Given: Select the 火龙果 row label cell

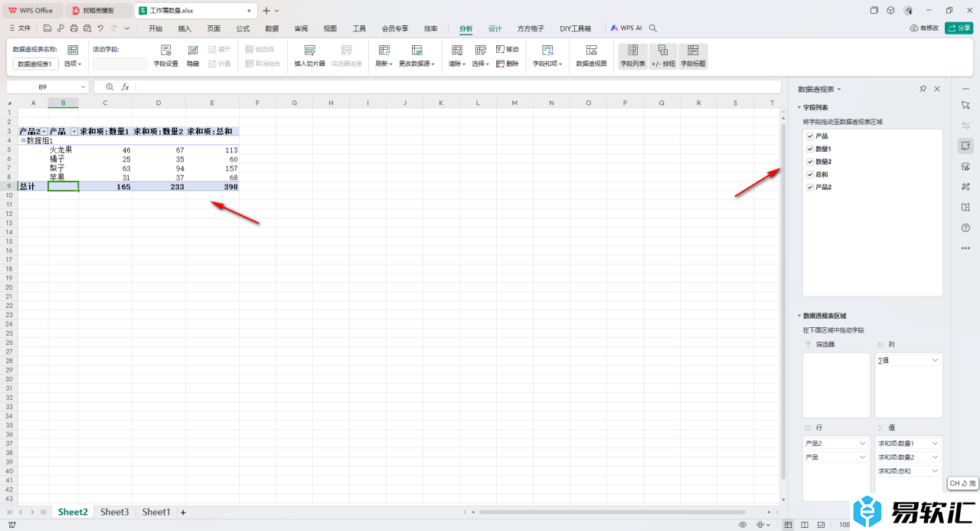Looking at the screenshot, I should [x=63, y=150].
